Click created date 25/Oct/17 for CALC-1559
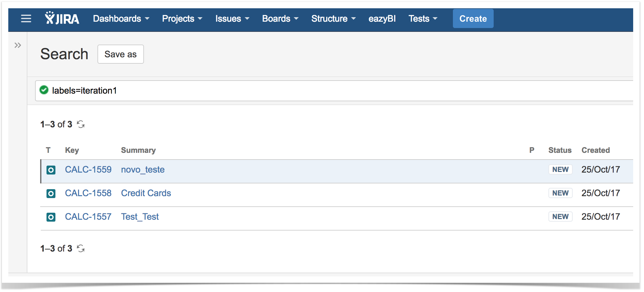The width and height of the screenshot is (644, 292). click(601, 169)
